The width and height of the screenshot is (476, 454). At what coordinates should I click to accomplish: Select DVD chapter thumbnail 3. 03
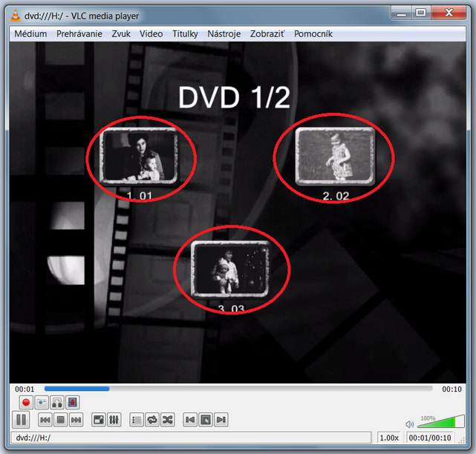pyautogui.click(x=230, y=269)
